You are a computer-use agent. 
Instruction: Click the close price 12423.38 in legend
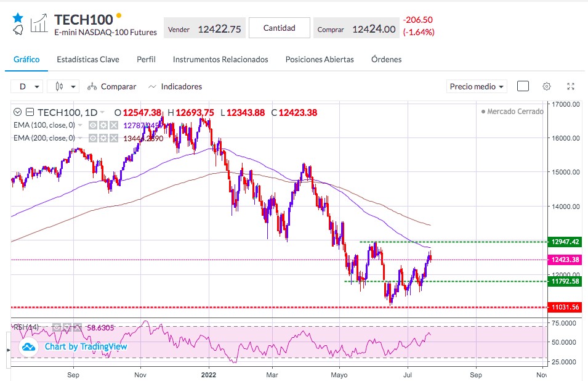tap(298, 113)
